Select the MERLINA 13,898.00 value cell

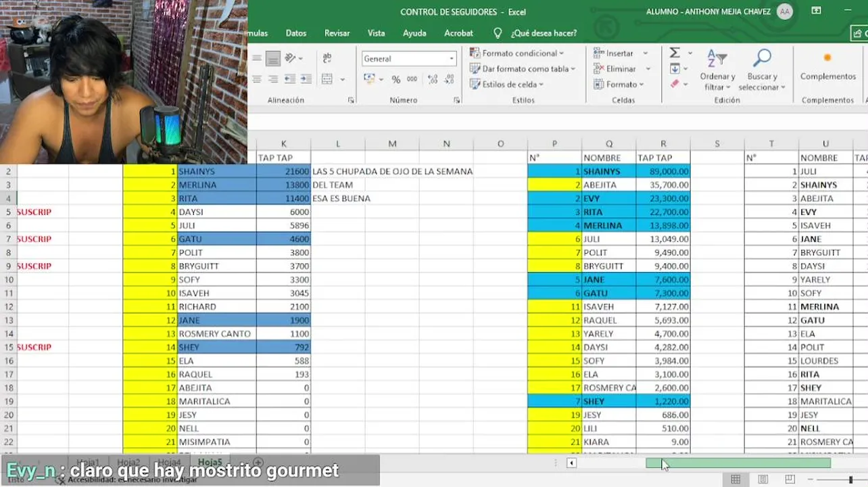click(x=663, y=225)
